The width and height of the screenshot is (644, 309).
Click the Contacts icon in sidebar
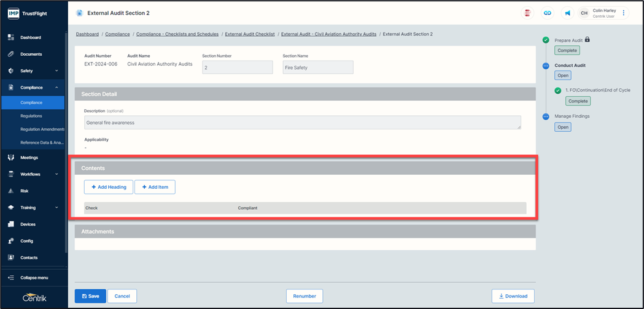(x=11, y=257)
